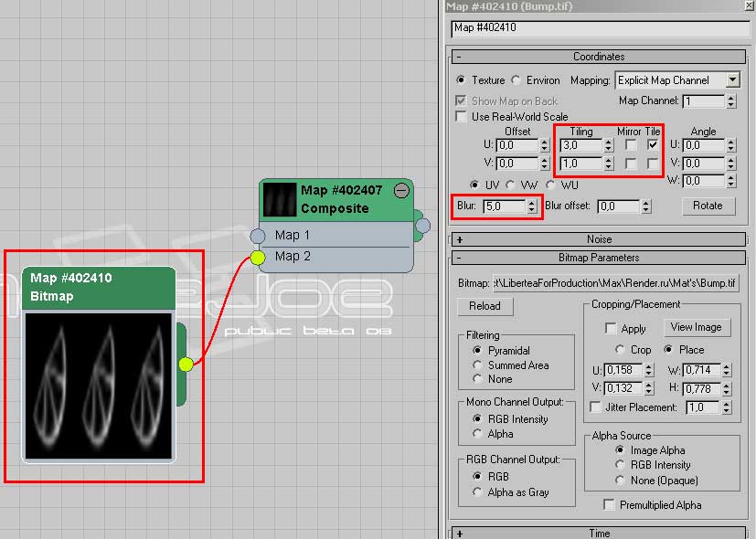Open the Mapping dropdown list
Screen dimensions: 756x539
click(732, 80)
